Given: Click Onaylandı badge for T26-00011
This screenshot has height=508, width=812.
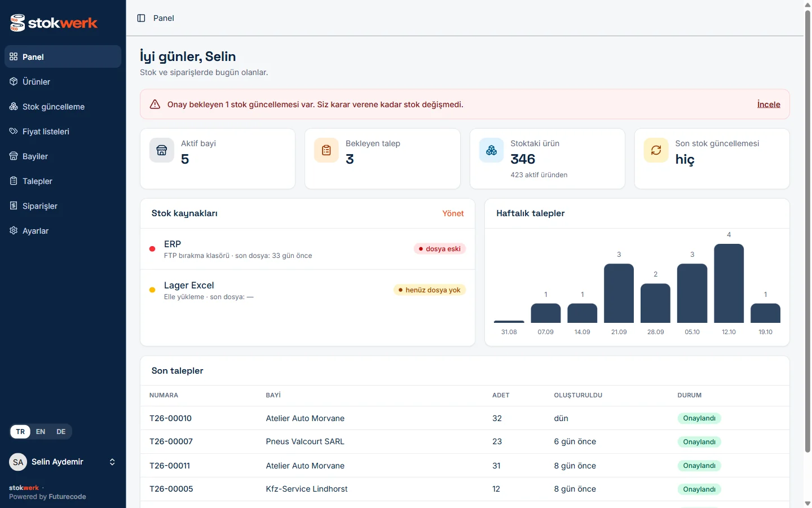Looking at the screenshot, I should tap(699, 466).
